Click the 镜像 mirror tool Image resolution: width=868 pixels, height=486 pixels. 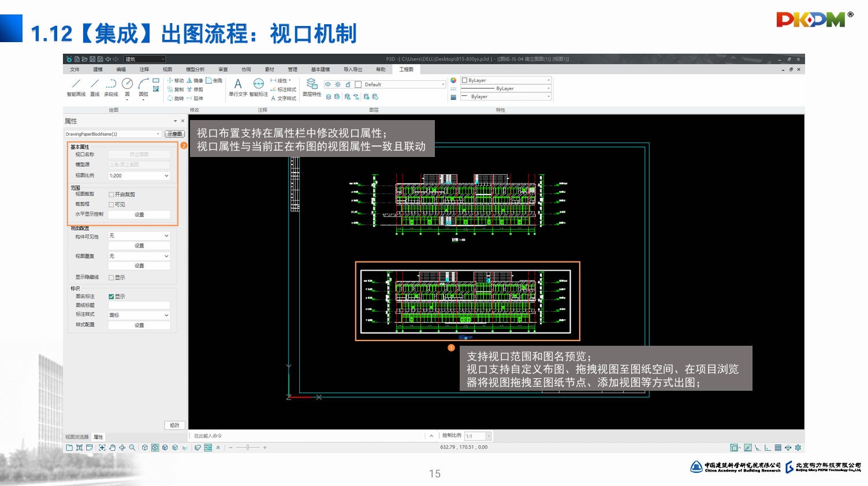(195, 81)
